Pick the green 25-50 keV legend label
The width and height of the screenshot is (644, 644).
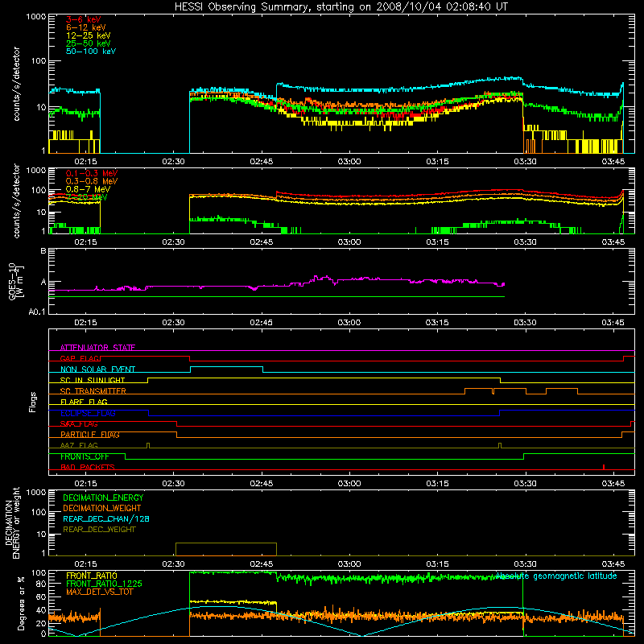tap(89, 43)
